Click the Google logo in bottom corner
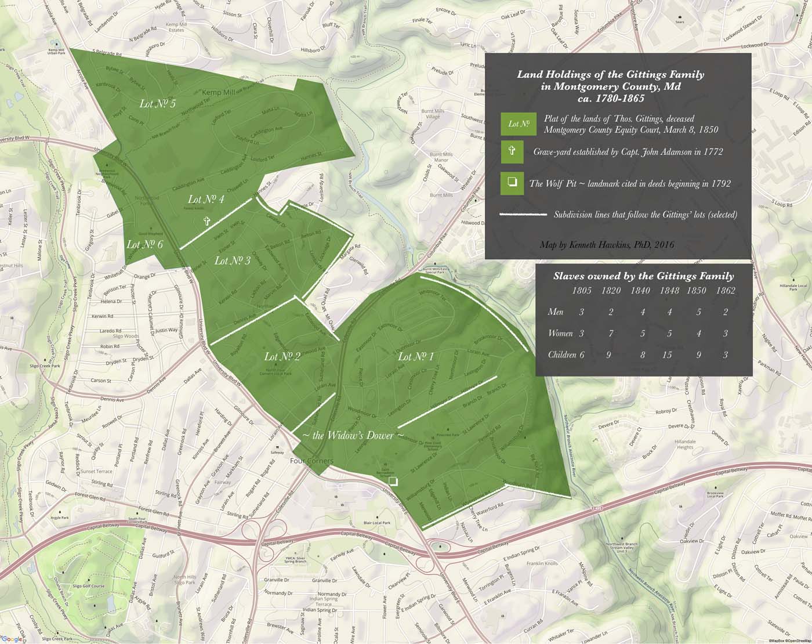Viewport: 812px width, 644px height. pyautogui.click(x=12, y=639)
